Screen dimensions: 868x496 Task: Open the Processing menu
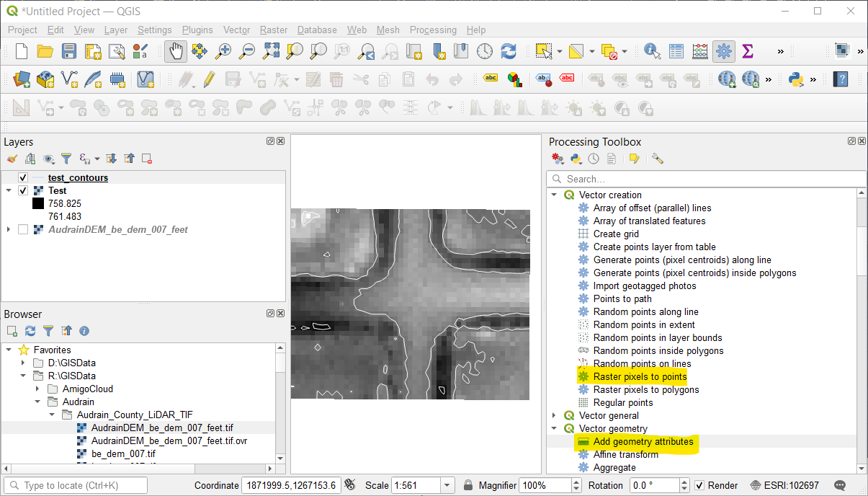(433, 30)
